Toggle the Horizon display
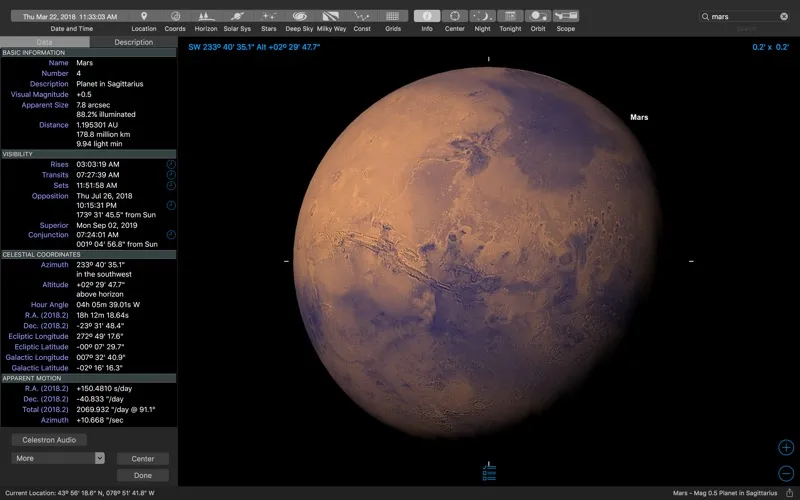The height and width of the screenshot is (500, 800). click(x=206, y=17)
